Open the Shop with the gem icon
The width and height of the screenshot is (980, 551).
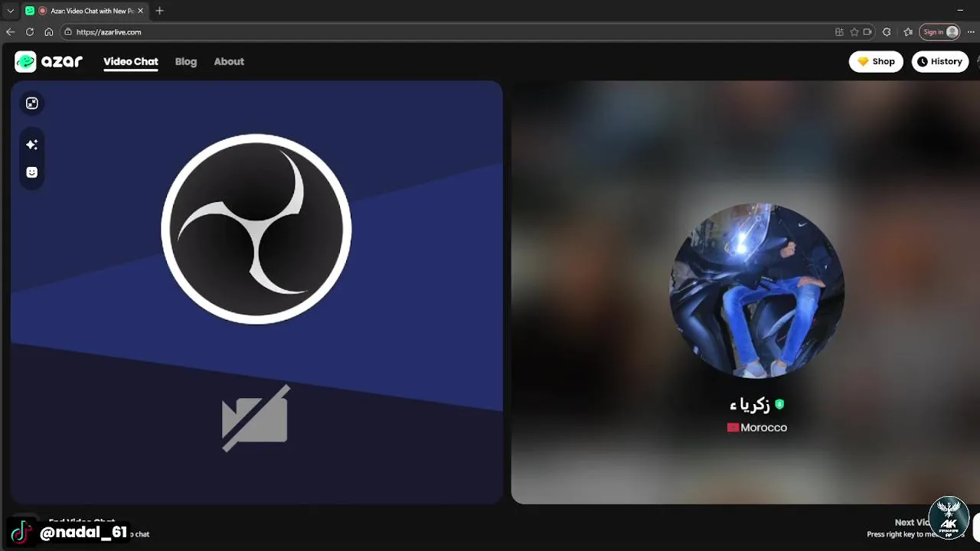[876, 62]
